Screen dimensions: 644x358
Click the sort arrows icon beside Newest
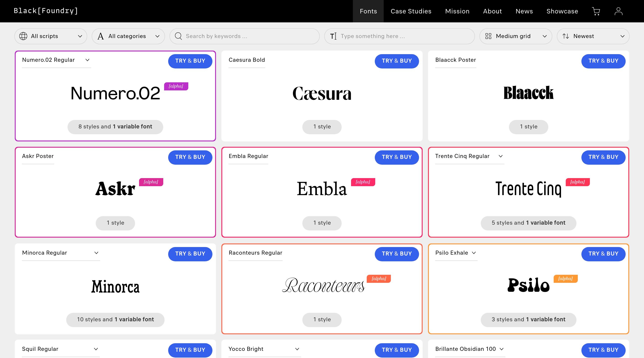click(566, 36)
